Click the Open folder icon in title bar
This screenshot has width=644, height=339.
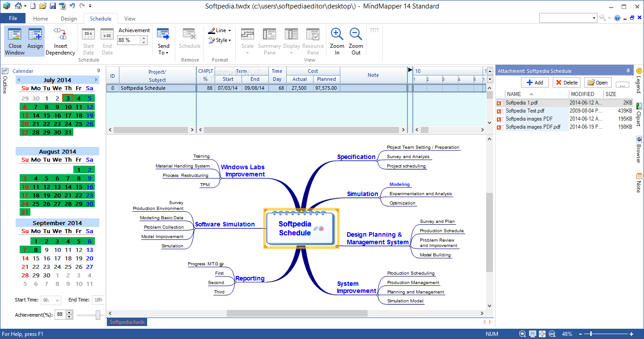43,6
